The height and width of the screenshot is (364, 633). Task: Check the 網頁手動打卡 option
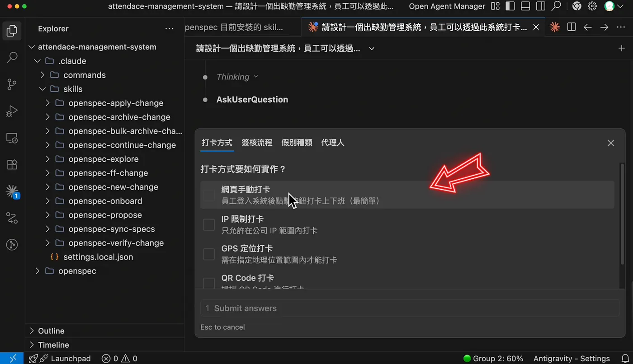coord(208,195)
